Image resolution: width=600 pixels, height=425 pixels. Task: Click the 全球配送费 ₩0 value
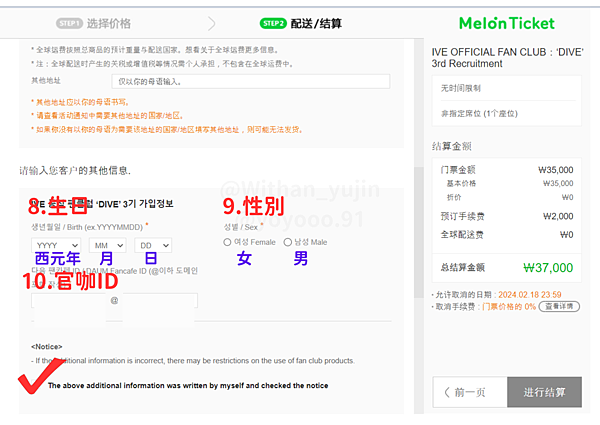[566, 234]
